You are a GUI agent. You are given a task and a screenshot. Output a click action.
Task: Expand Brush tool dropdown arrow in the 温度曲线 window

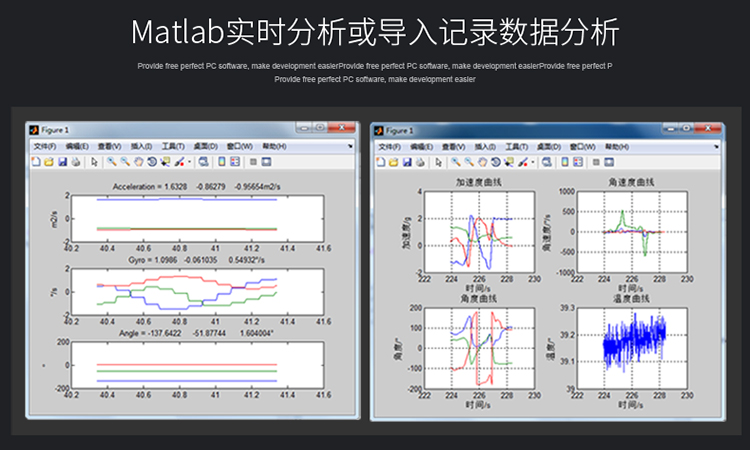(534, 160)
